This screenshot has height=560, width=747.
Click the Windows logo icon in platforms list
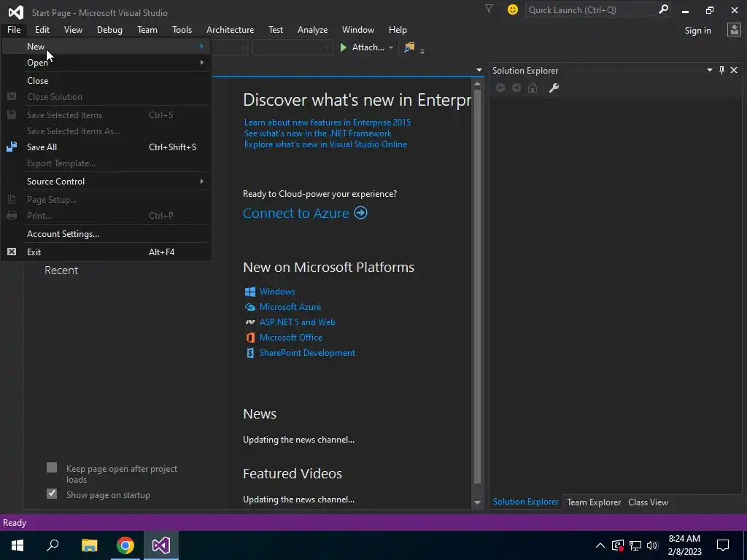(x=250, y=292)
